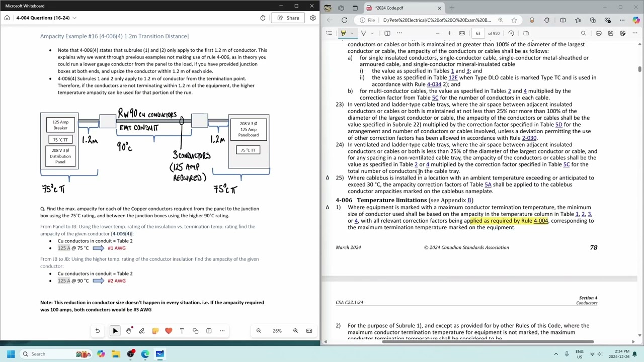Viewport: 644px width, 362px height.
Task: Open File Explorer from the taskbar
Action: 116,354
